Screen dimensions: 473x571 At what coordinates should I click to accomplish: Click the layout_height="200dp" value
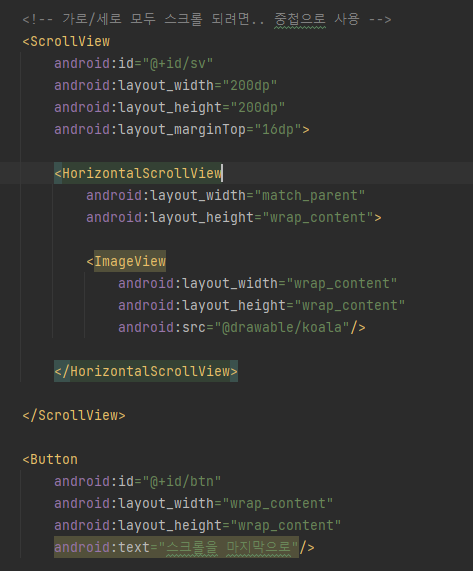[x=257, y=107]
